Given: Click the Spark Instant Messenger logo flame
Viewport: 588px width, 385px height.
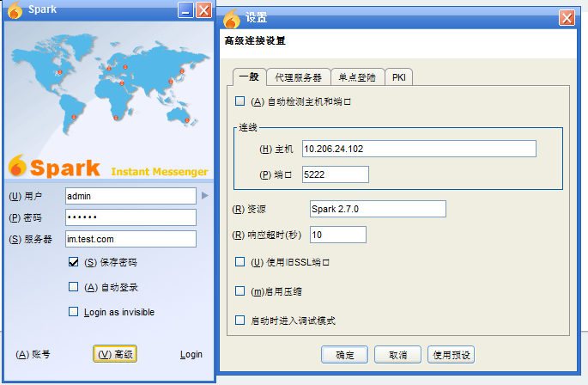Looking at the screenshot, I should click(x=17, y=166).
